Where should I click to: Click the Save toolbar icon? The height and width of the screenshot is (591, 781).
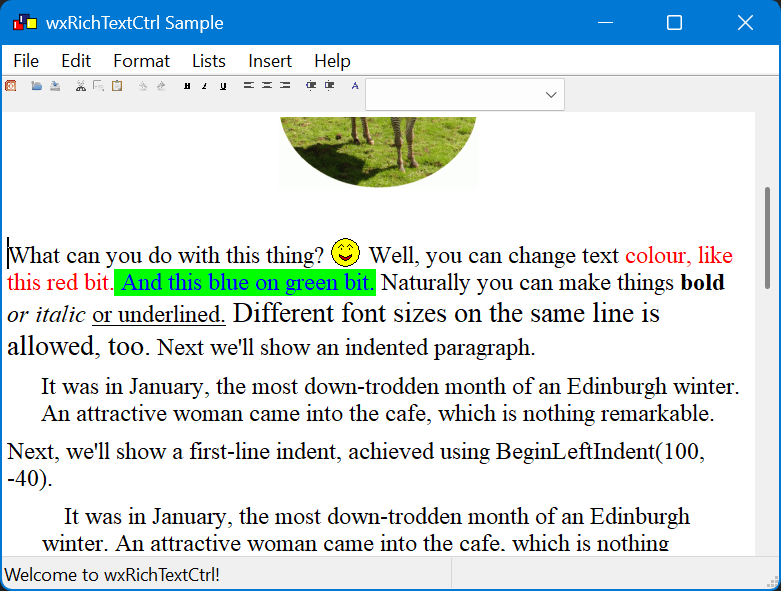click(55, 86)
